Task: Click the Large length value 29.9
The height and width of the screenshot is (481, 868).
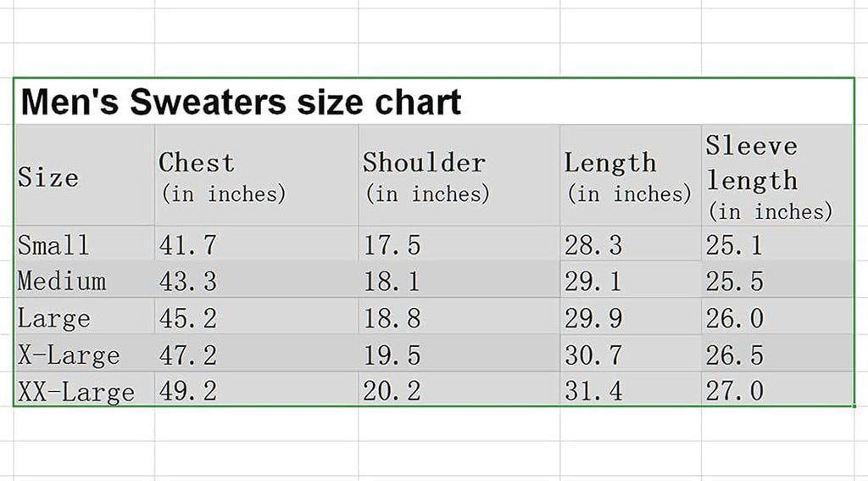Action: [593, 318]
